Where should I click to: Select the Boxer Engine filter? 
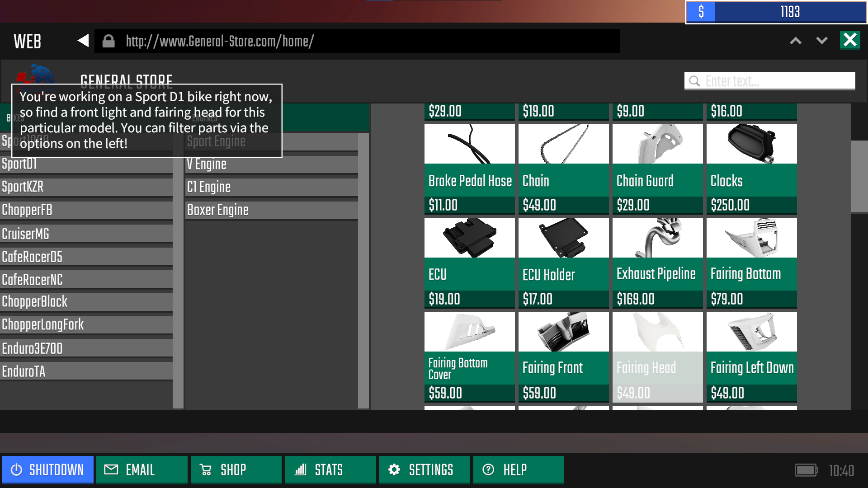coord(271,210)
